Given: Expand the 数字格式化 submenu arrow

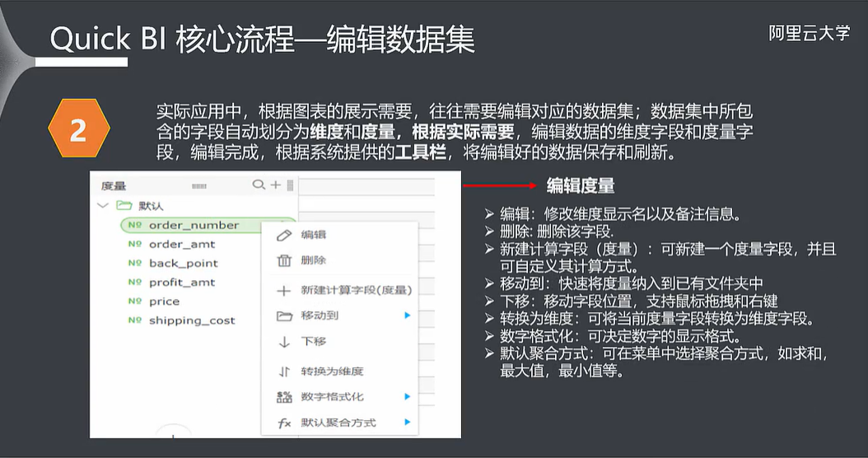Looking at the screenshot, I should click(x=408, y=396).
